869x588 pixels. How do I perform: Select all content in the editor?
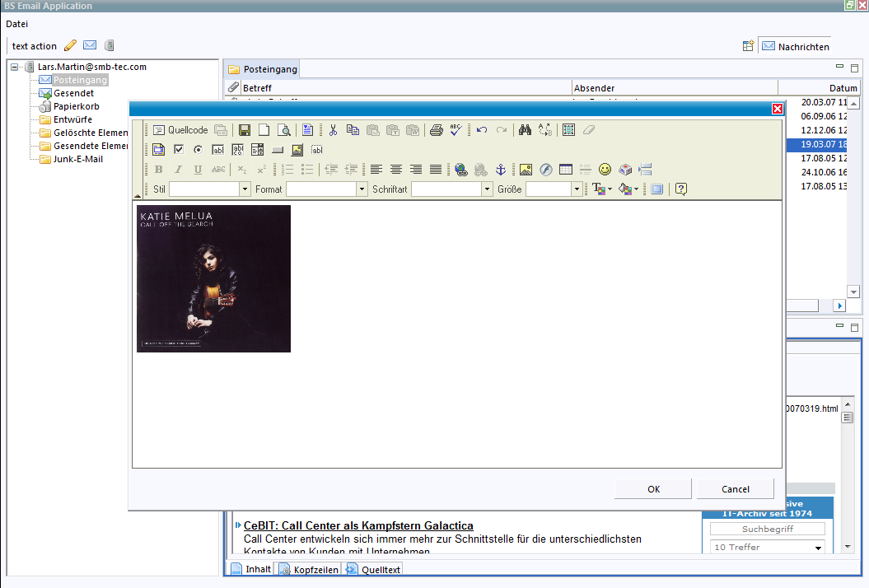tap(568, 130)
